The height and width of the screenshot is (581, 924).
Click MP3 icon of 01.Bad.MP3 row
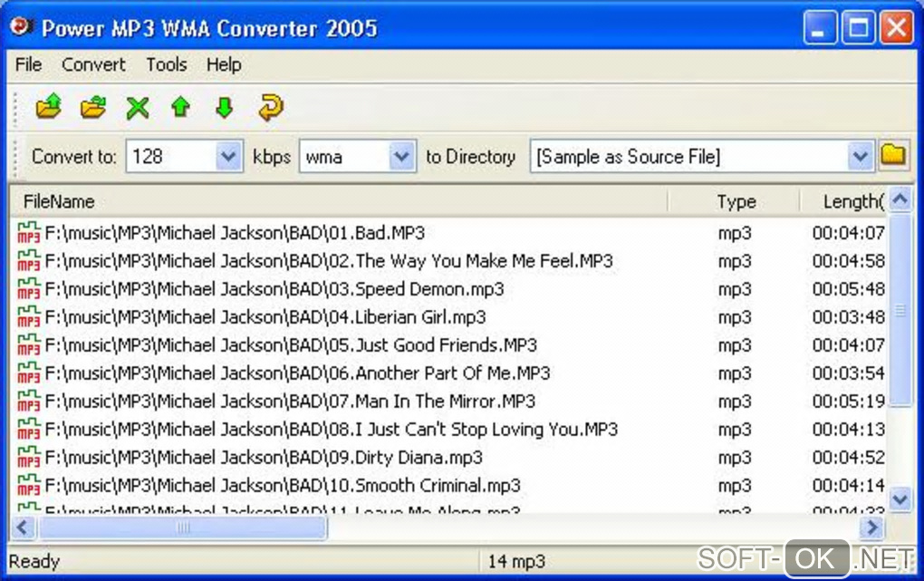(x=28, y=232)
